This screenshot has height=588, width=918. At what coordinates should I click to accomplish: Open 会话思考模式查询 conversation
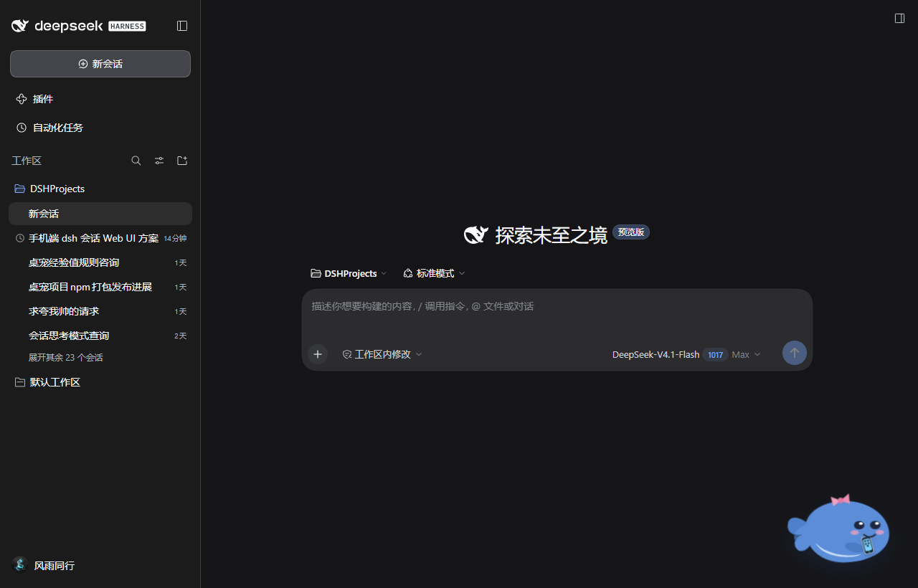100,336
